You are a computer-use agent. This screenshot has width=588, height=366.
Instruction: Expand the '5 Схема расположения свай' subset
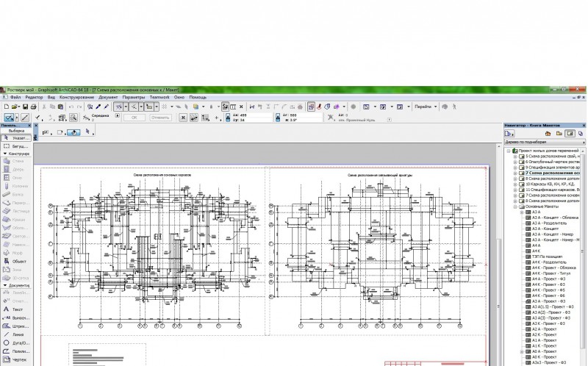(515, 157)
